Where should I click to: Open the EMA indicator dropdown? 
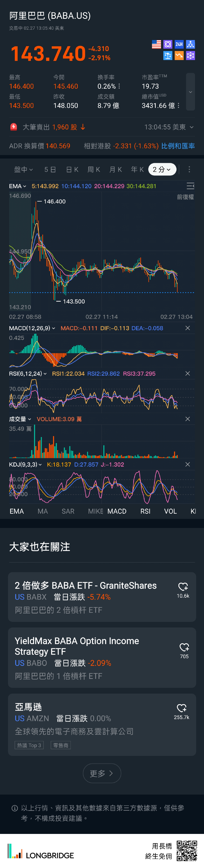pyautogui.click(x=17, y=186)
